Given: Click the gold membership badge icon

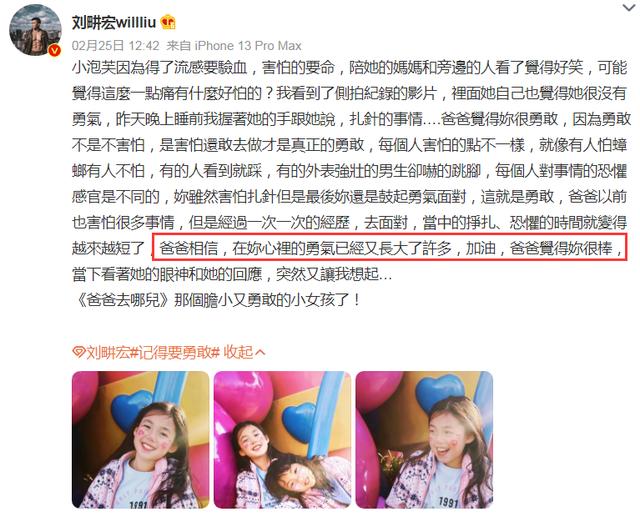Looking at the screenshot, I should [x=168, y=22].
